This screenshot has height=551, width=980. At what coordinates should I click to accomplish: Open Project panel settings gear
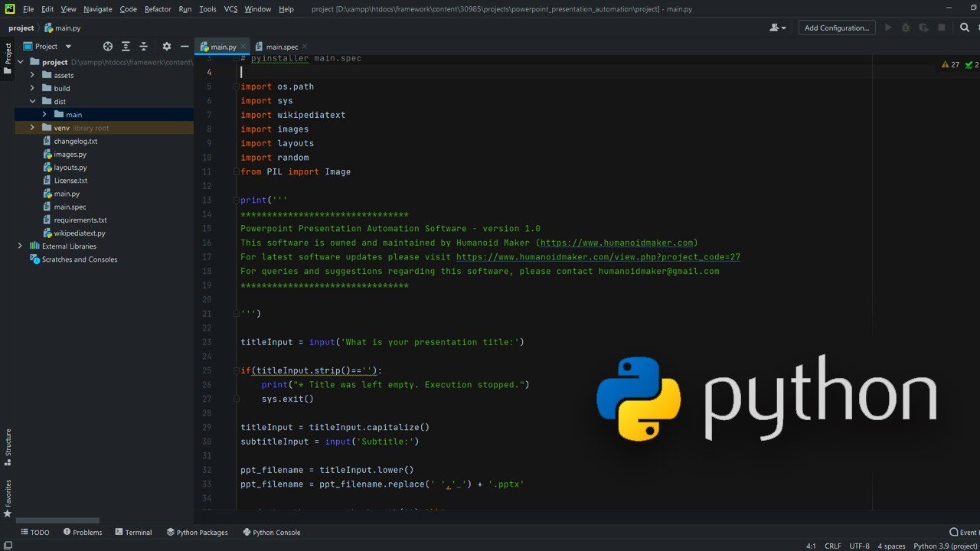[167, 47]
